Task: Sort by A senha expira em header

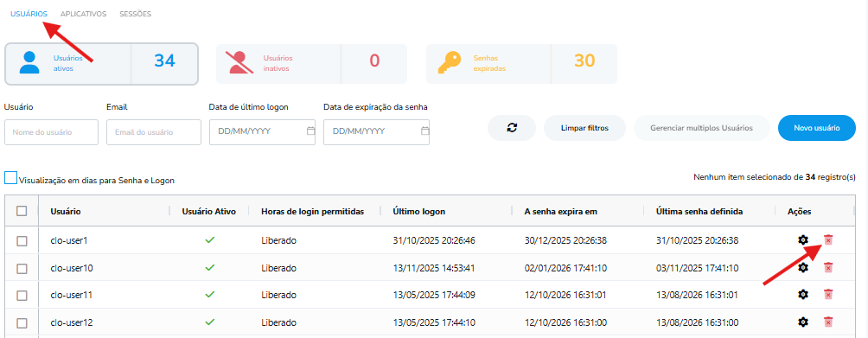Action: pyautogui.click(x=560, y=211)
